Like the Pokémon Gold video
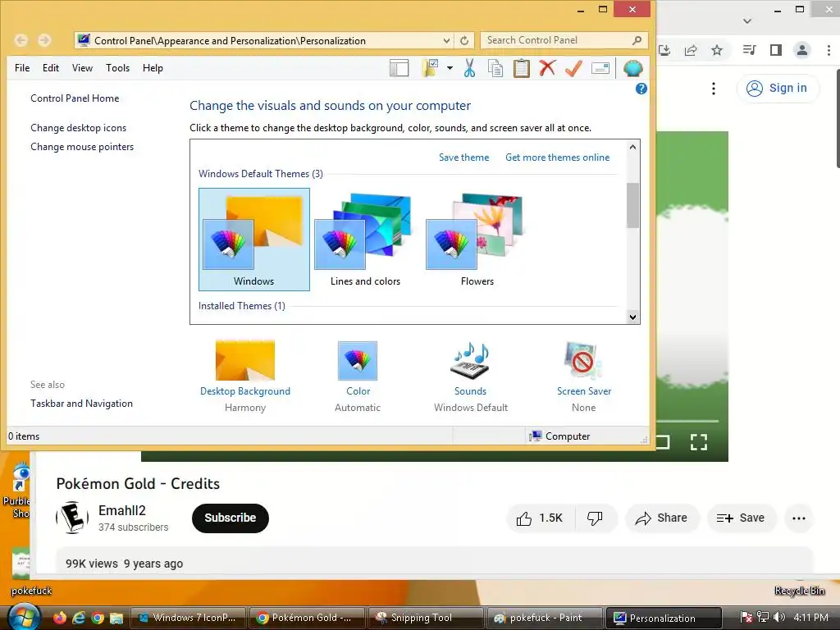Viewport: 840px width, 630px height. pyautogui.click(x=541, y=518)
